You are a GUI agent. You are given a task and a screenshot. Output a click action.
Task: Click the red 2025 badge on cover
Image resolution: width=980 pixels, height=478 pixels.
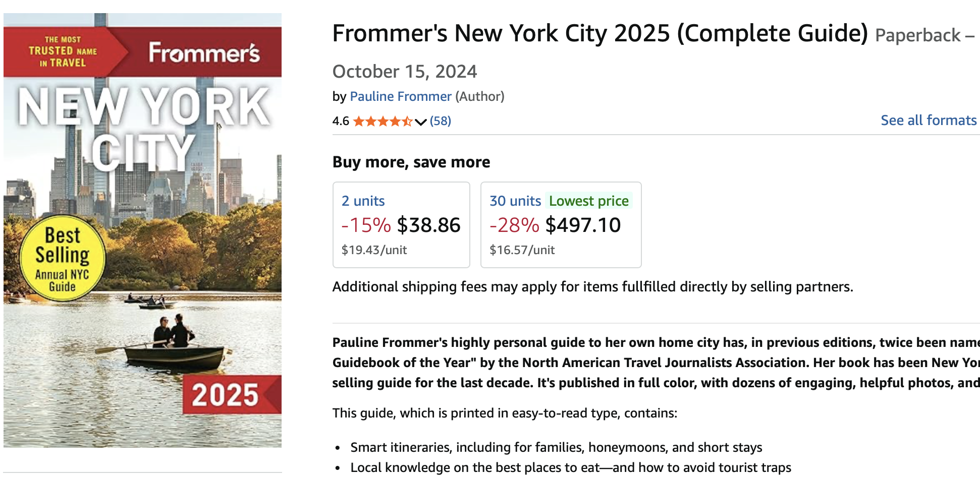[x=226, y=394]
